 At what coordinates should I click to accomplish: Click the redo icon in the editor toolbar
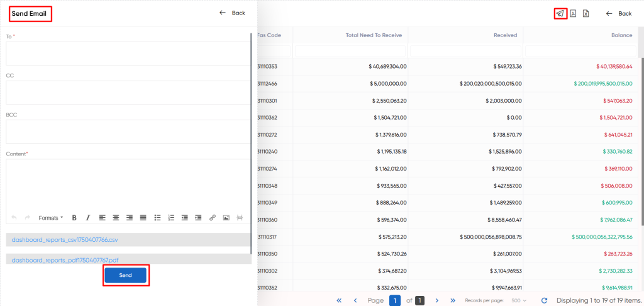pos(28,218)
